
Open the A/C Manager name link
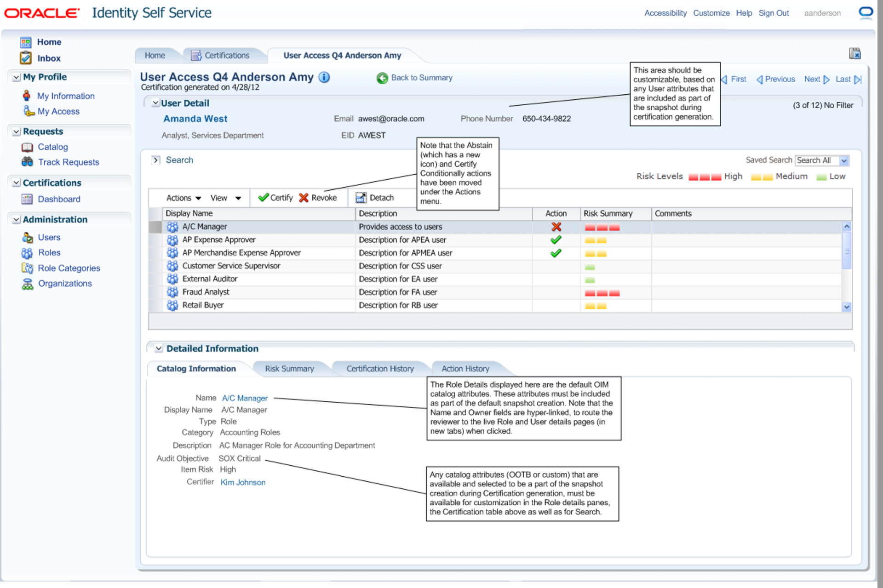click(x=245, y=398)
